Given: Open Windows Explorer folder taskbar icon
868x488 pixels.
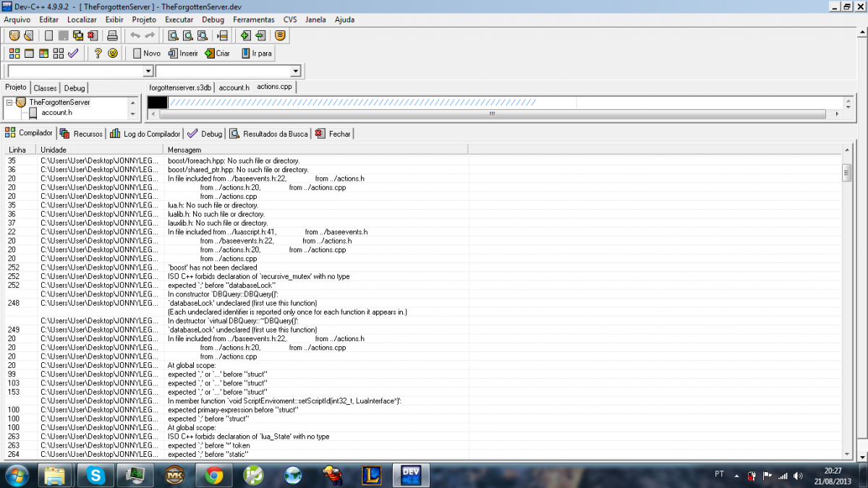Looking at the screenshot, I should [56, 475].
